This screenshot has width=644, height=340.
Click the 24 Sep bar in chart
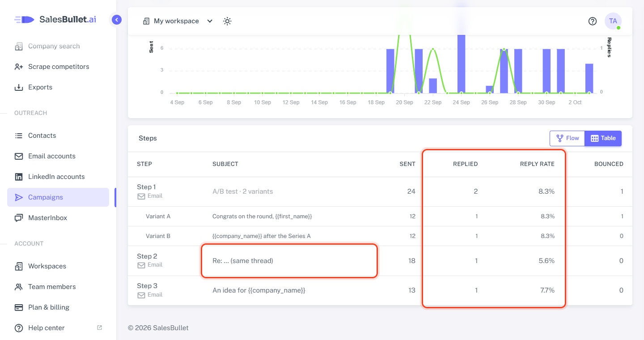(461, 64)
